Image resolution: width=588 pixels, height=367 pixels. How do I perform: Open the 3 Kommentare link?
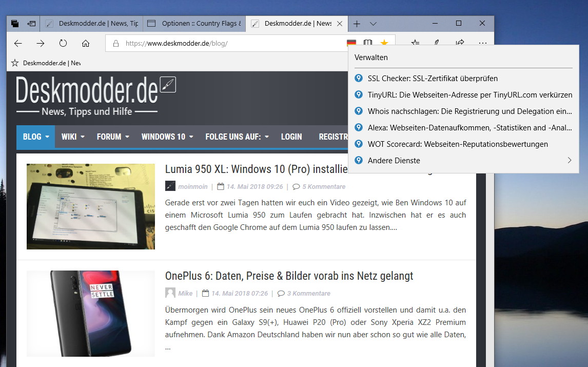(x=309, y=294)
